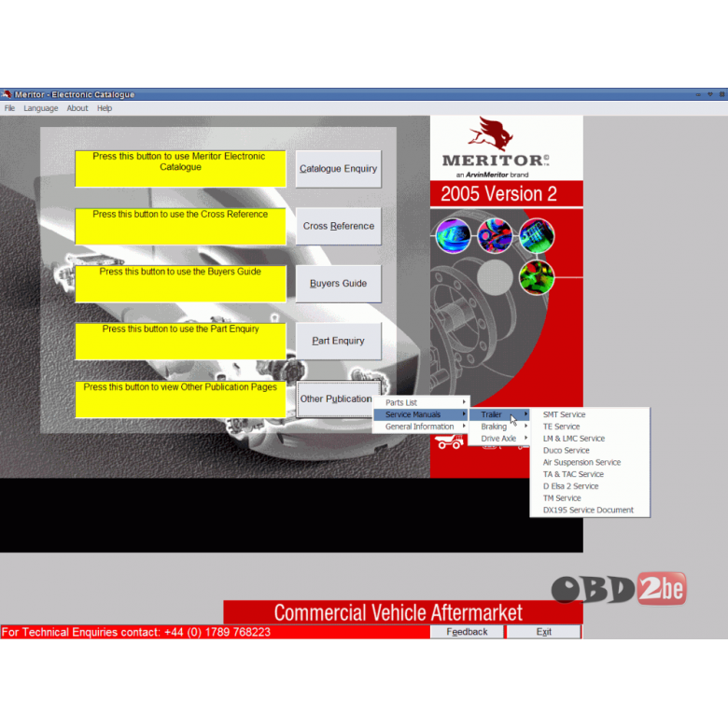Click the Other Publication button
The width and height of the screenshot is (728, 728).
point(336,399)
